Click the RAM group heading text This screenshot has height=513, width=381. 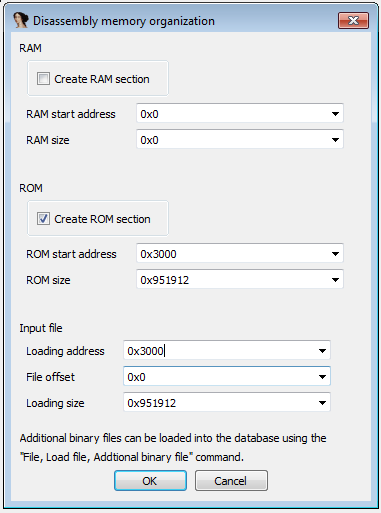tap(31, 48)
